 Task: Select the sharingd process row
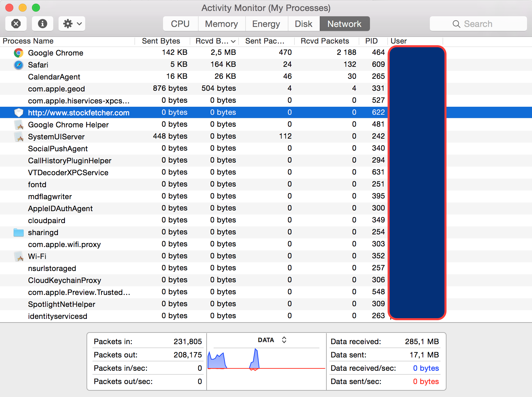(x=266, y=232)
